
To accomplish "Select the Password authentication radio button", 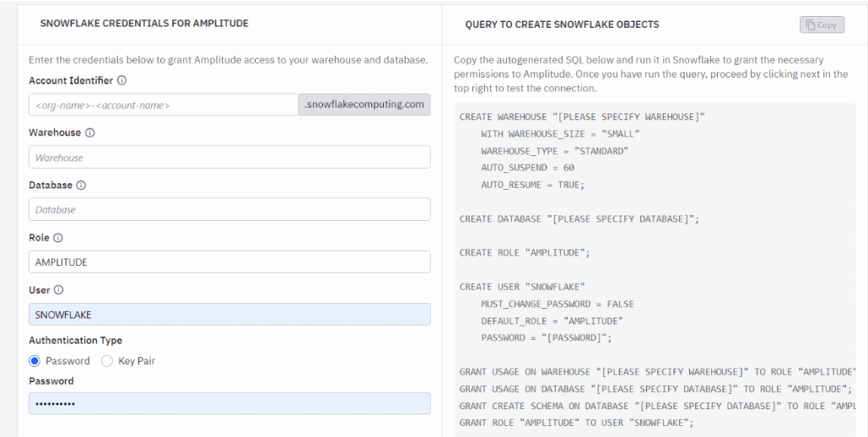I will click(x=35, y=361).
